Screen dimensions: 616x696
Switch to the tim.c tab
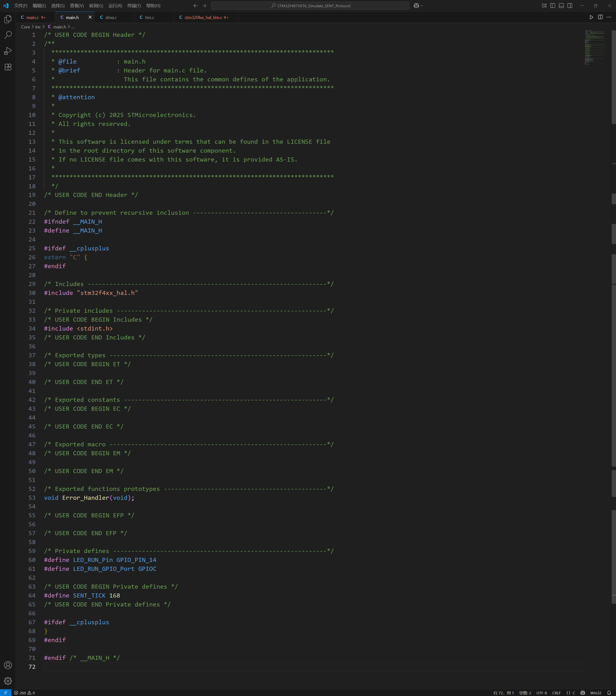(150, 17)
